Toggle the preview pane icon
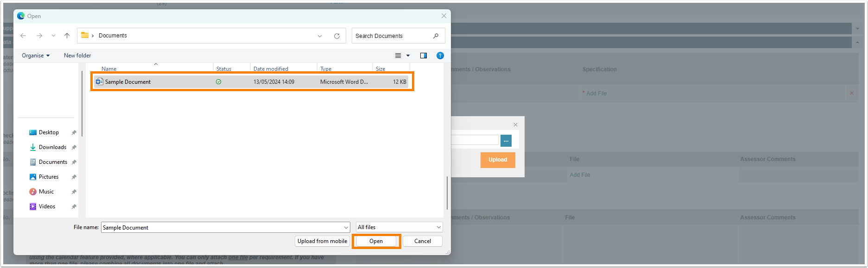This screenshot has width=868, height=268. click(x=424, y=56)
